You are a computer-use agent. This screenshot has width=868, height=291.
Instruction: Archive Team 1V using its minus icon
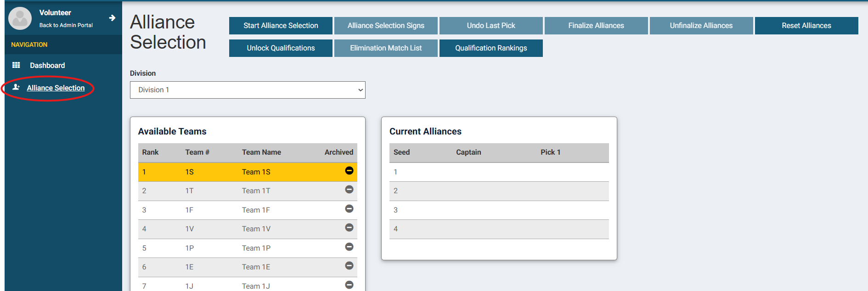click(349, 228)
